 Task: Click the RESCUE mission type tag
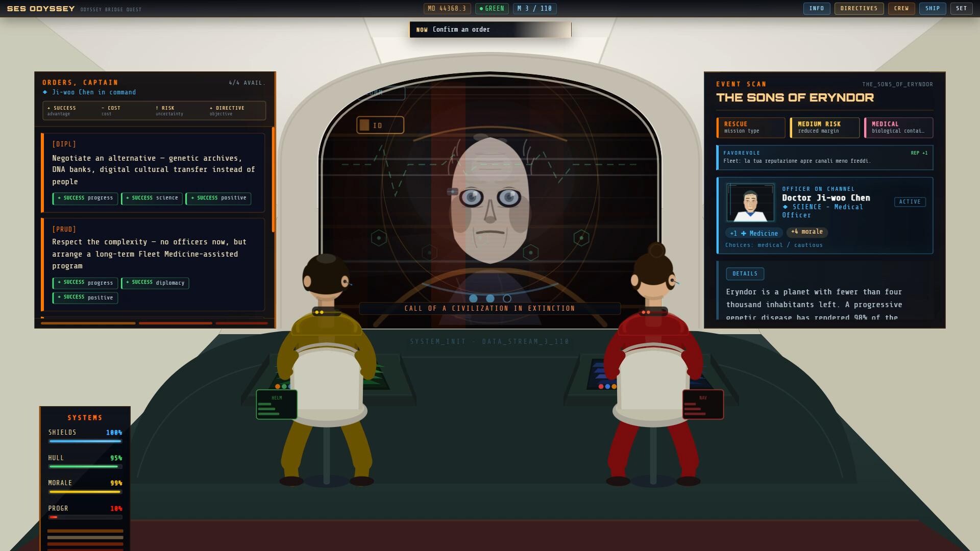pos(751,128)
